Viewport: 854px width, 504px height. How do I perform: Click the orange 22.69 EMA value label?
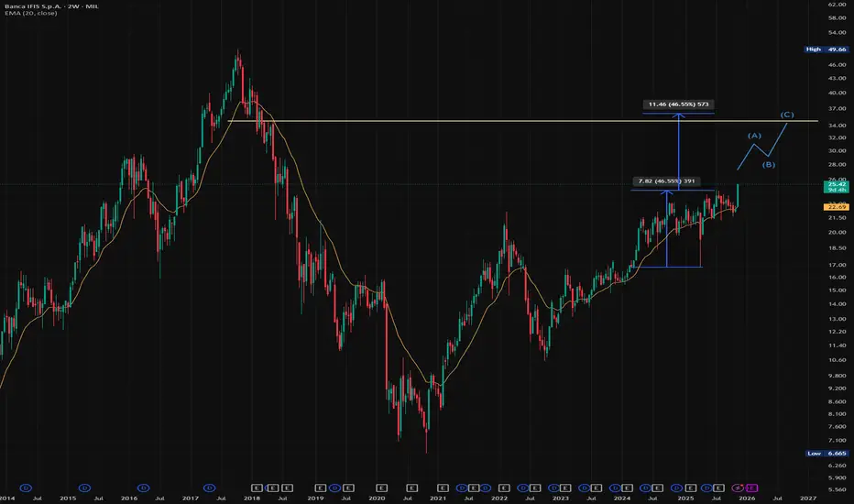tap(836, 207)
